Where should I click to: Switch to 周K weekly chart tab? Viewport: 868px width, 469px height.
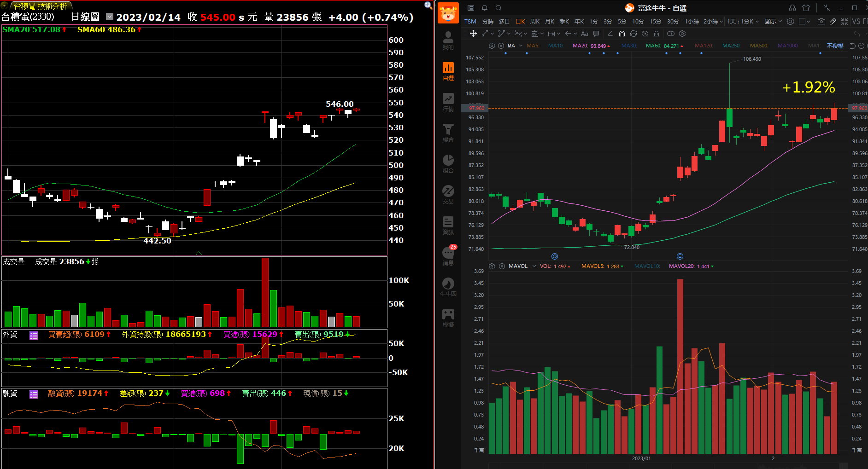click(x=535, y=21)
